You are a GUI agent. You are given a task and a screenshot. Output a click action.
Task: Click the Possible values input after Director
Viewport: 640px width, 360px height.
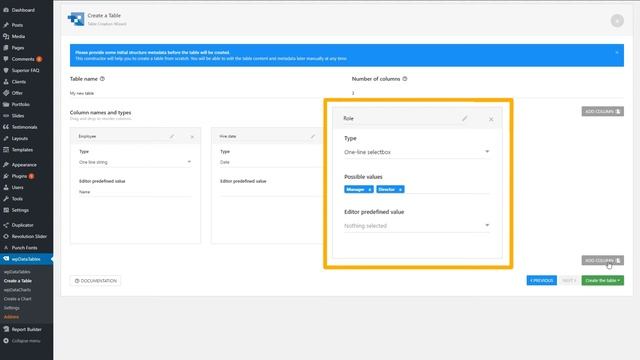coord(447,190)
